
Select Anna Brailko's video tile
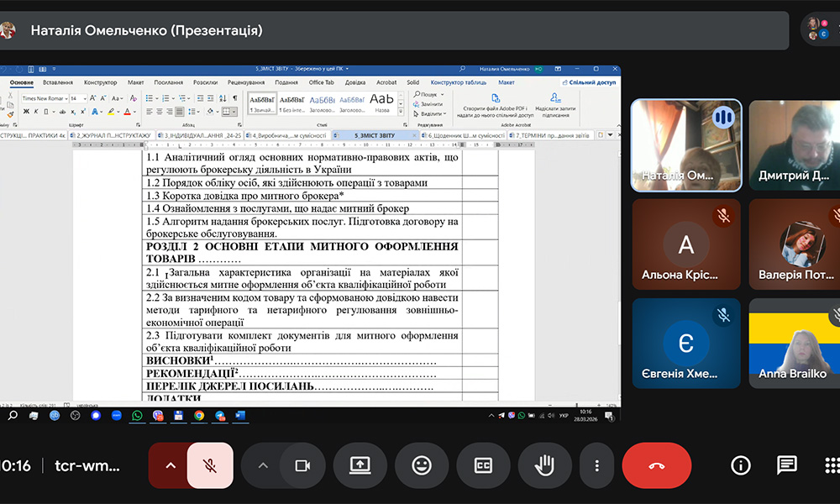[792, 350]
